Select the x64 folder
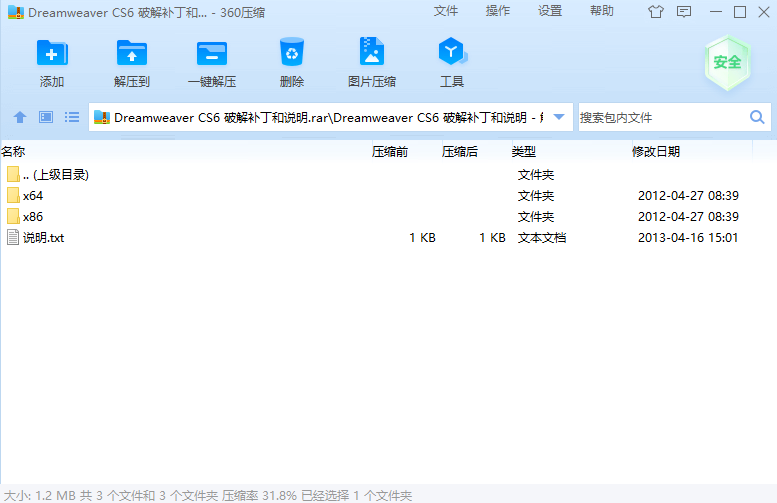This screenshot has width=777, height=503. coord(33,196)
